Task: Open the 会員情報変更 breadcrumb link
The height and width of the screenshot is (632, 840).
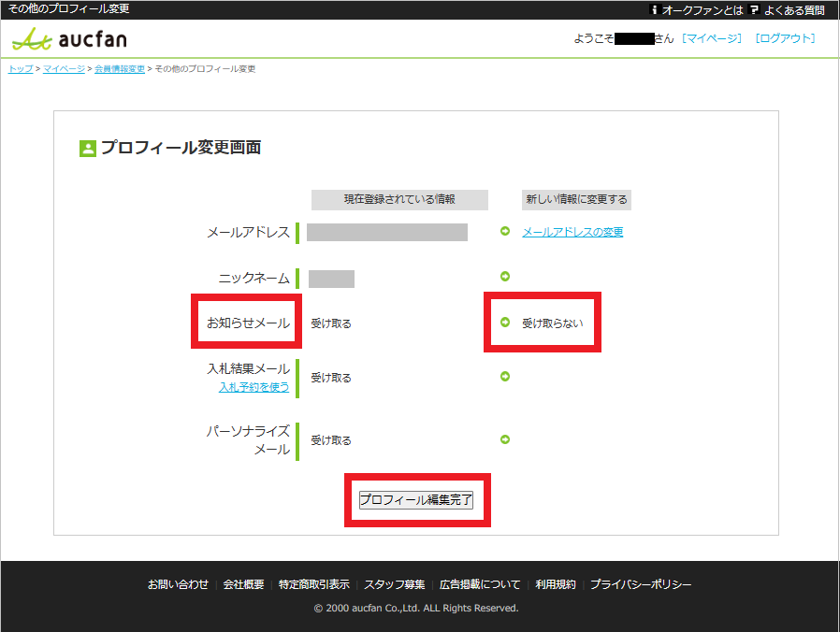Action: tap(120, 69)
